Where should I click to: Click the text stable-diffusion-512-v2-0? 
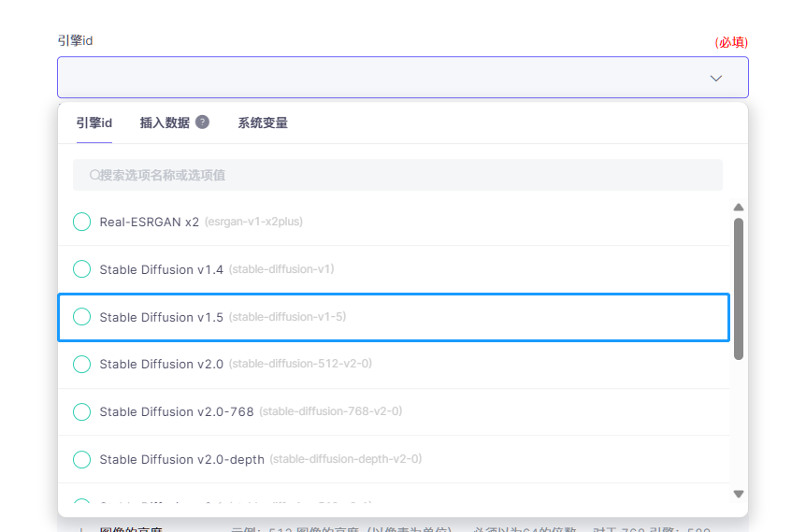point(300,364)
